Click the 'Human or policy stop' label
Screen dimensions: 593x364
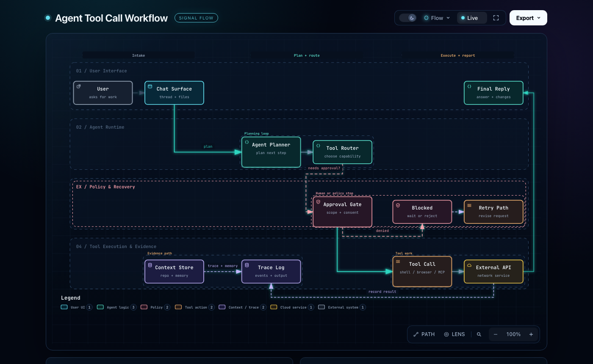pyautogui.click(x=334, y=193)
